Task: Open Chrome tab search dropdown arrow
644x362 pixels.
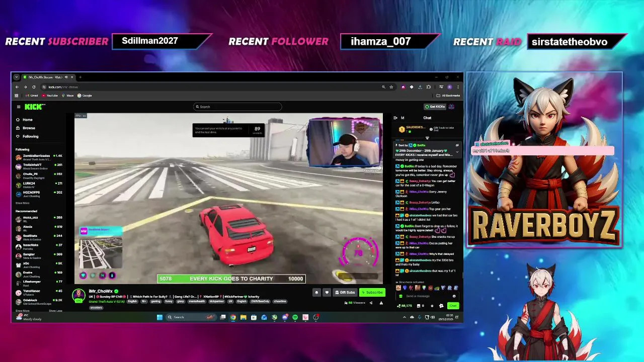Action: (x=16, y=77)
